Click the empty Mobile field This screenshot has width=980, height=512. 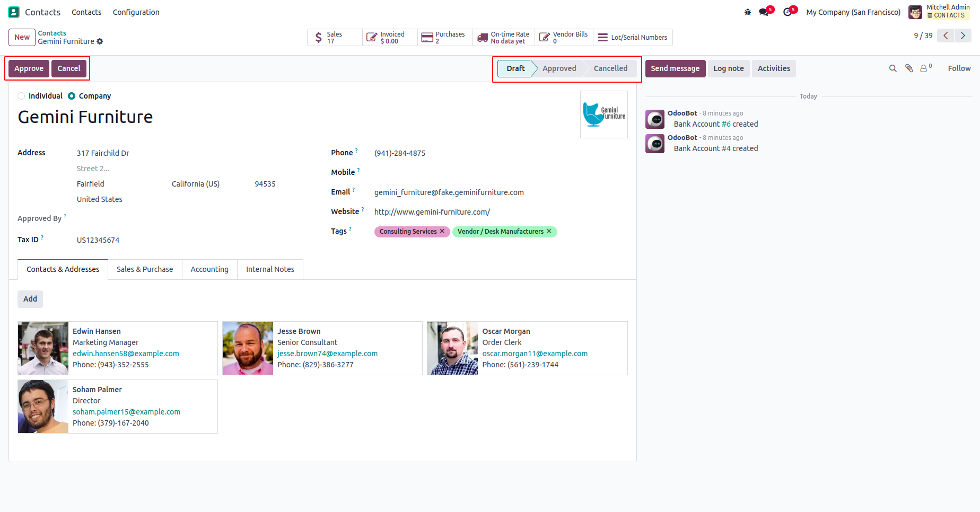(x=501, y=173)
